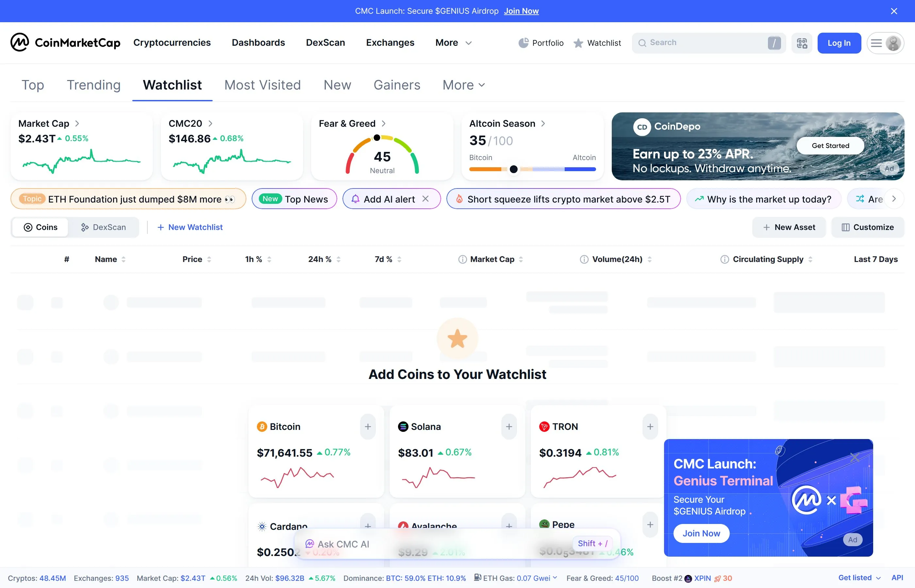
Task: Click the CoinMarketCap logo
Action: click(x=65, y=42)
